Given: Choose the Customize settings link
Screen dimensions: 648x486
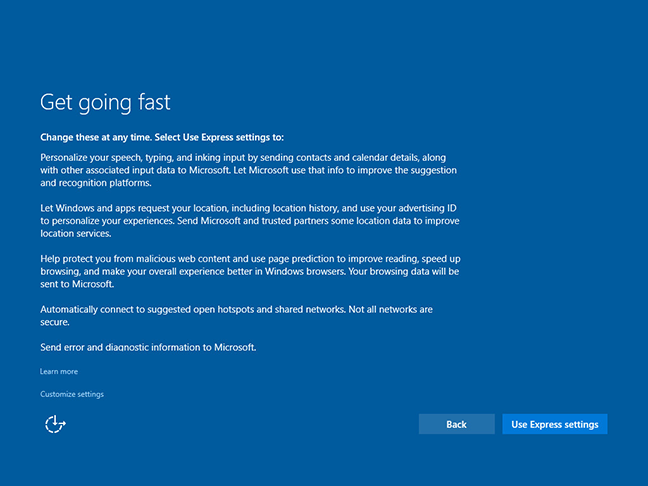Looking at the screenshot, I should (x=72, y=394).
